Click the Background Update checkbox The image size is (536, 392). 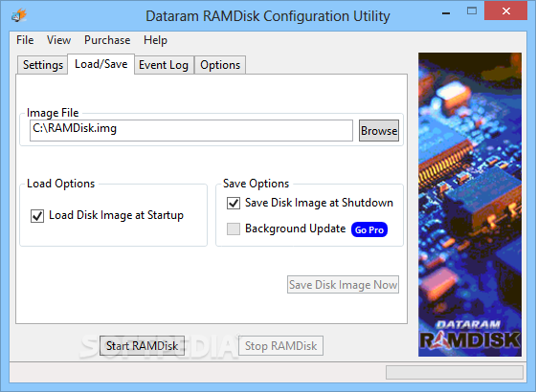point(234,229)
